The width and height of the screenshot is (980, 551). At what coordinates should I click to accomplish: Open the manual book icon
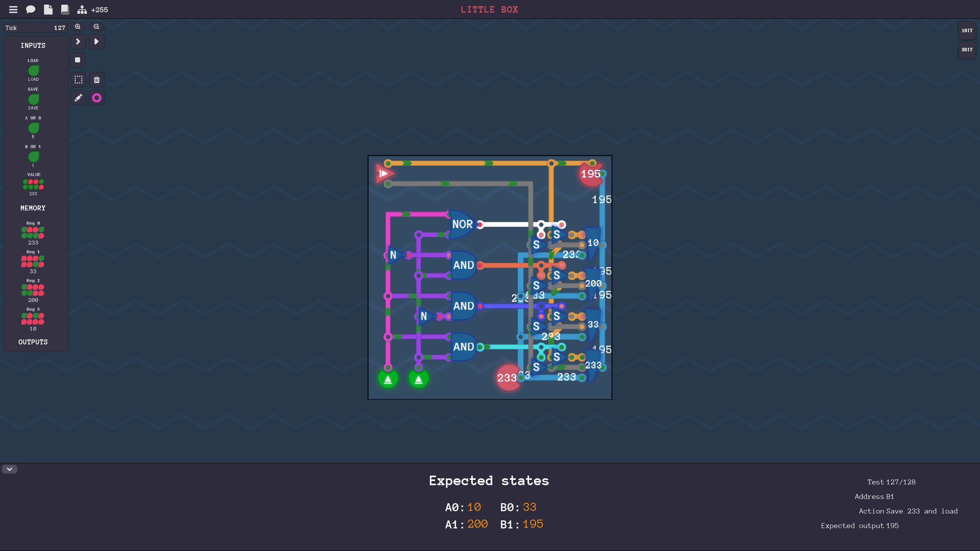tap(65, 10)
